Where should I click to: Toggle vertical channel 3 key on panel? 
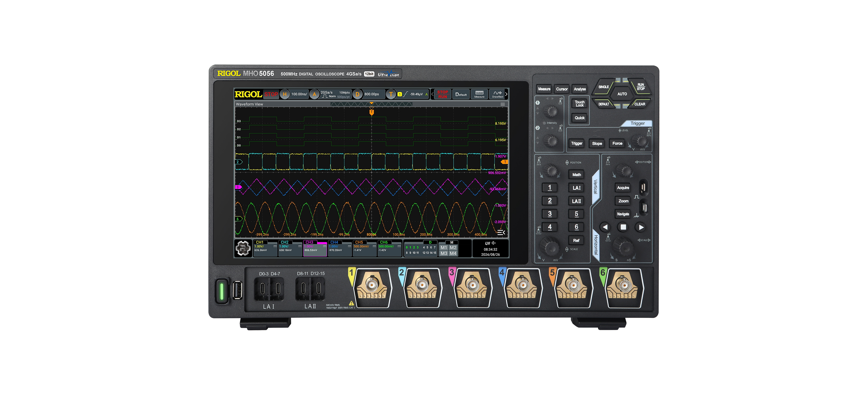tap(550, 214)
